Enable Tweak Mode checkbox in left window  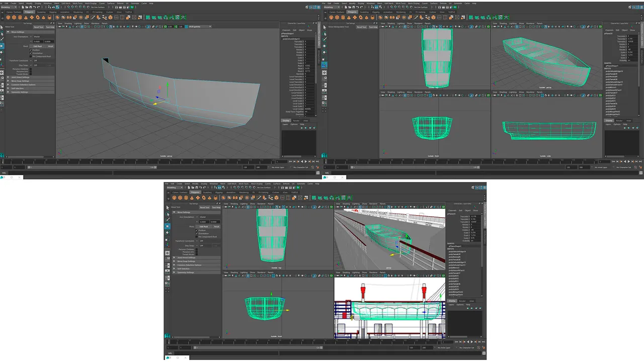coord(31,74)
